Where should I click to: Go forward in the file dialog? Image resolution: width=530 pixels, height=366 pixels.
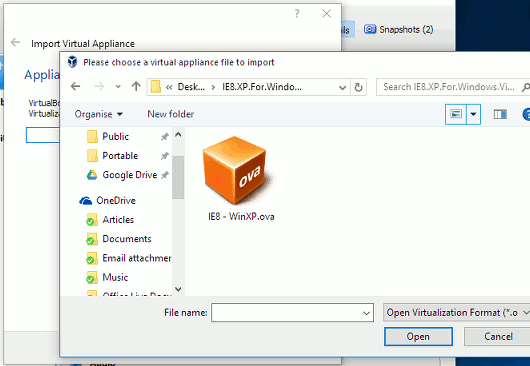99,87
